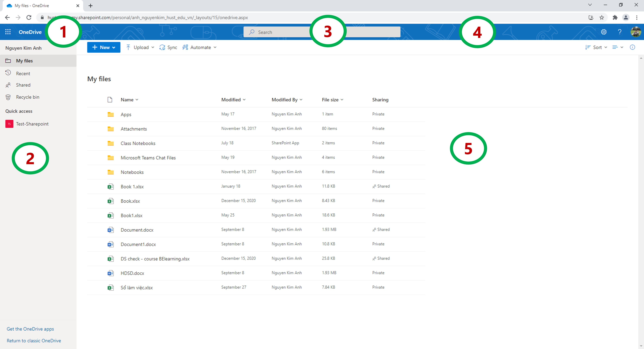Open the details pane info icon
This screenshot has height=349, width=644.
click(x=632, y=47)
